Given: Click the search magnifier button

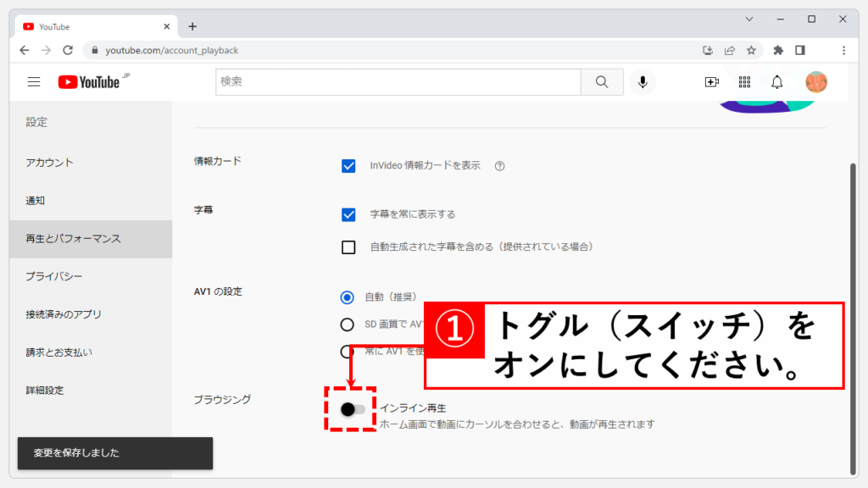Looking at the screenshot, I should [x=602, y=82].
